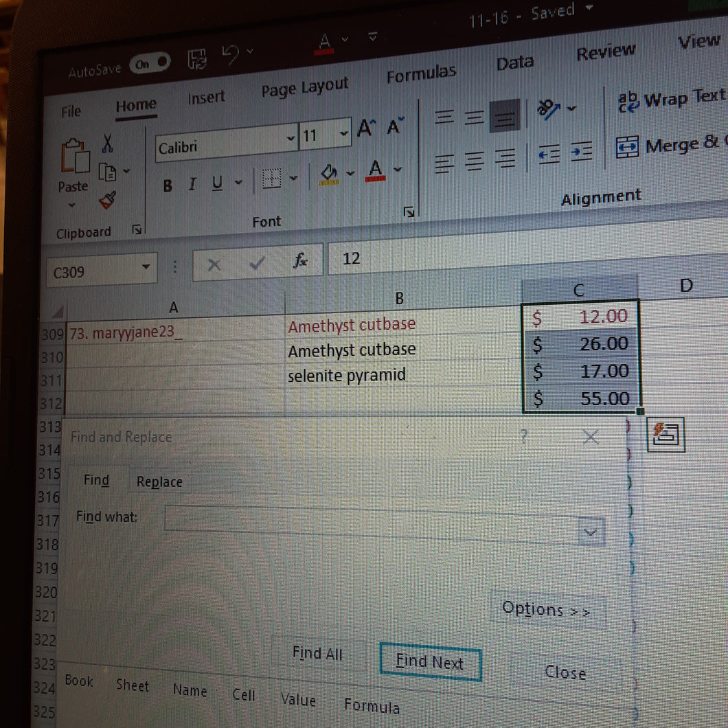Open the Name Box dropdown arrow
728x728 pixels.
pyautogui.click(x=146, y=267)
